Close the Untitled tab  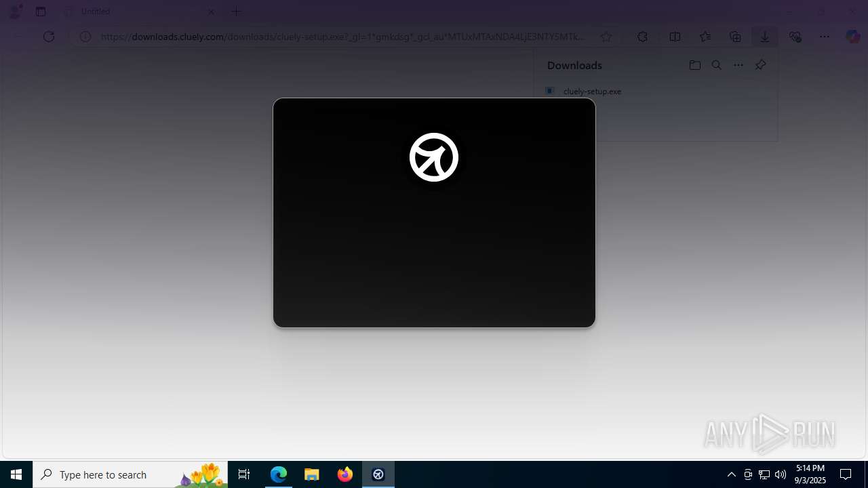pyautogui.click(x=211, y=12)
